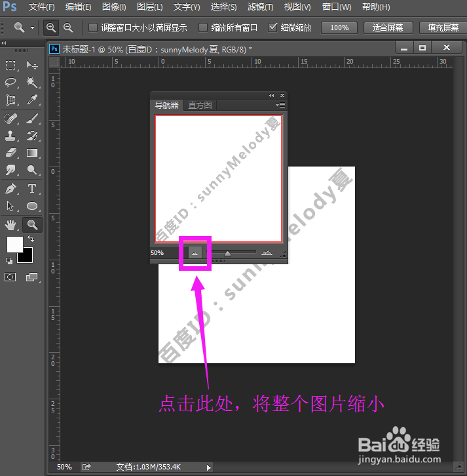Expand the toolbox double-arrow toggle
This screenshot has height=476, width=467.
pyautogui.click(x=4, y=43)
